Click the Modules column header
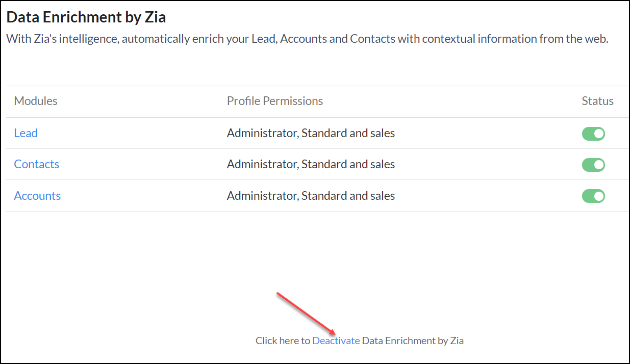This screenshot has height=364, width=630. (x=36, y=101)
